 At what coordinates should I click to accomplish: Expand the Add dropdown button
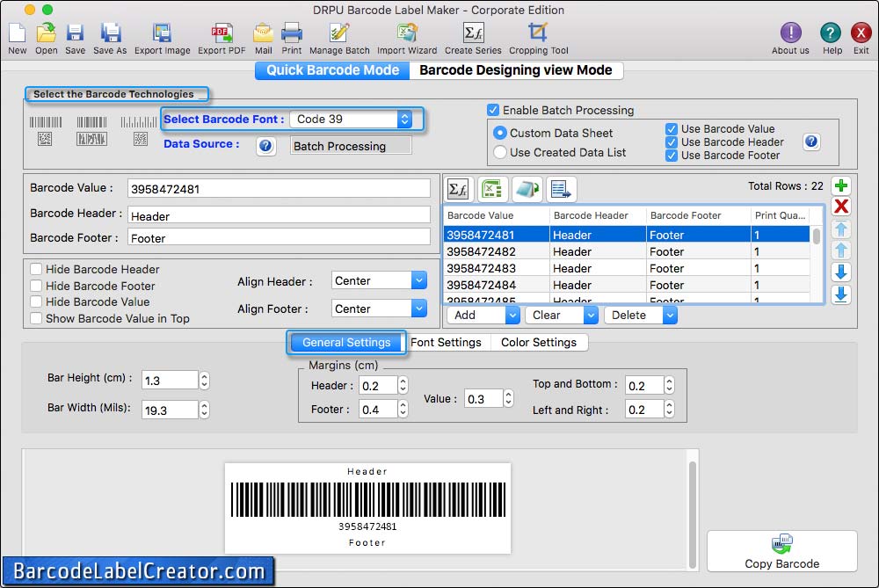512,316
